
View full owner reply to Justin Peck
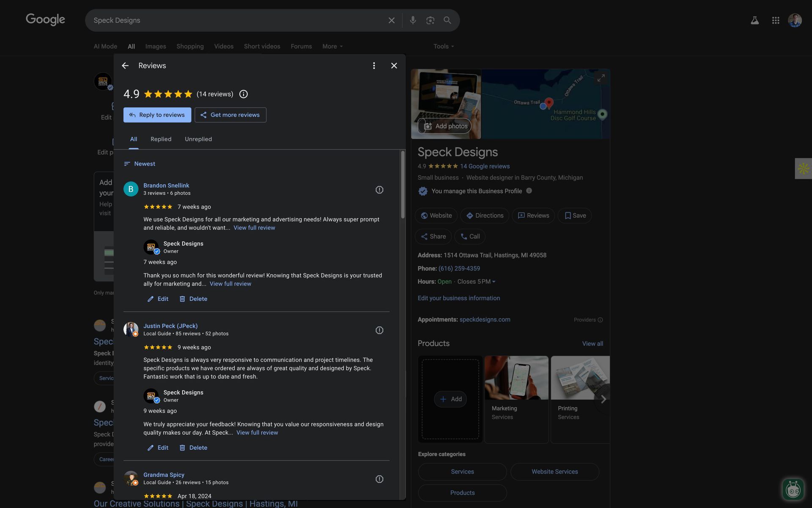(257, 433)
